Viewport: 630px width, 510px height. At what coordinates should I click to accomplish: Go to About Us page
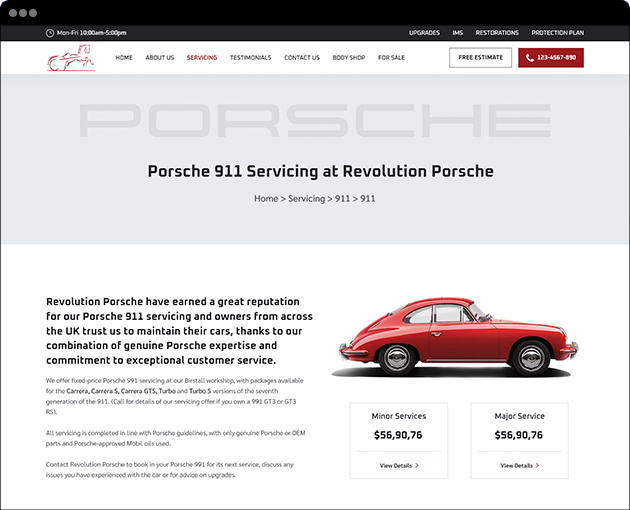click(160, 57)
